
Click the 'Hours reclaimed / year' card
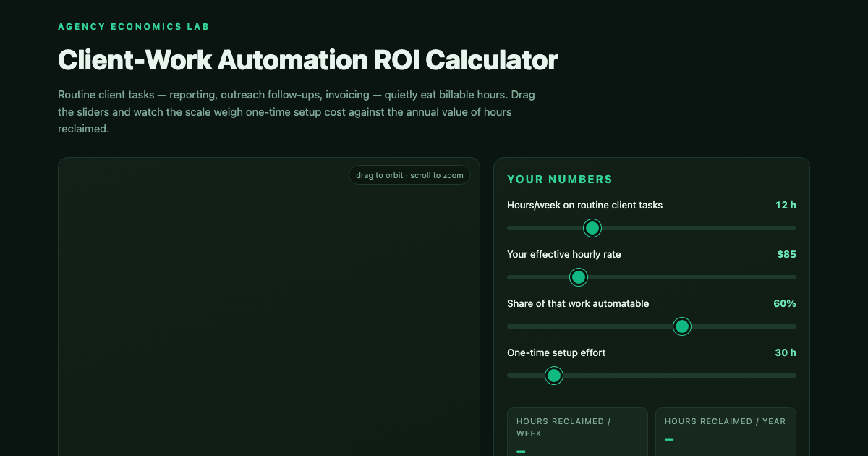[x=726, y=431]
